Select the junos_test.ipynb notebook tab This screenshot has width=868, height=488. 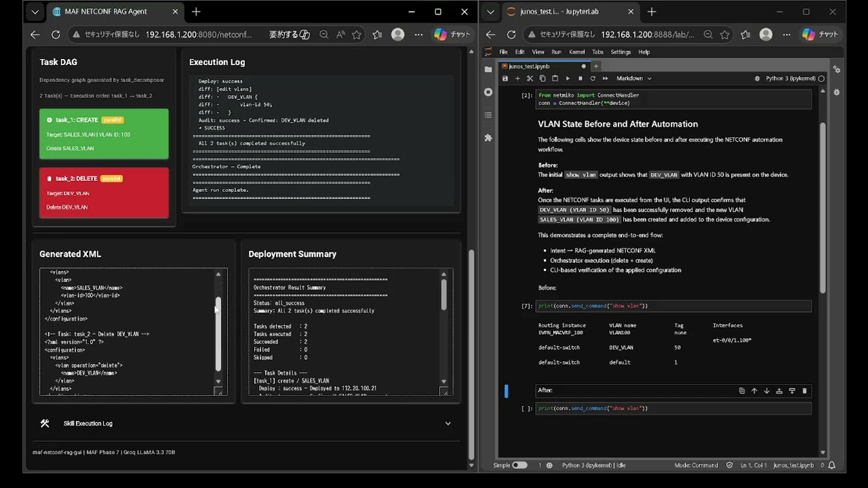545,66
